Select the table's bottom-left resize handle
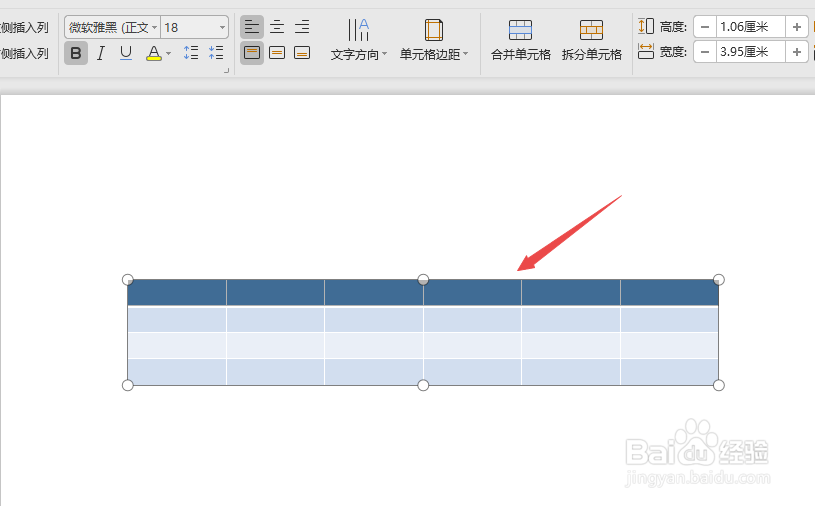Image resolution: width=815 pixels, height=506 pixels. point(128,385)
